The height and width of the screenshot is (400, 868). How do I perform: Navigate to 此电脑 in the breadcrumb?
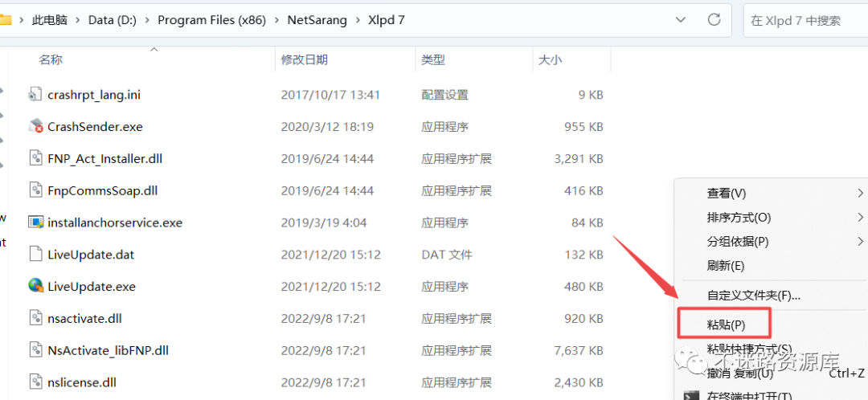pyautogui.click(x=50, y=20)
